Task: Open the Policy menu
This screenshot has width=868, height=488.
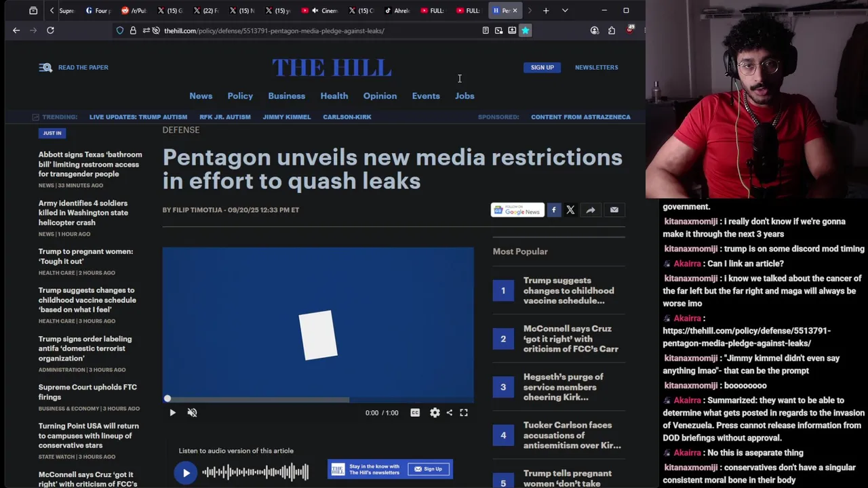Action: tap(240, 96)
